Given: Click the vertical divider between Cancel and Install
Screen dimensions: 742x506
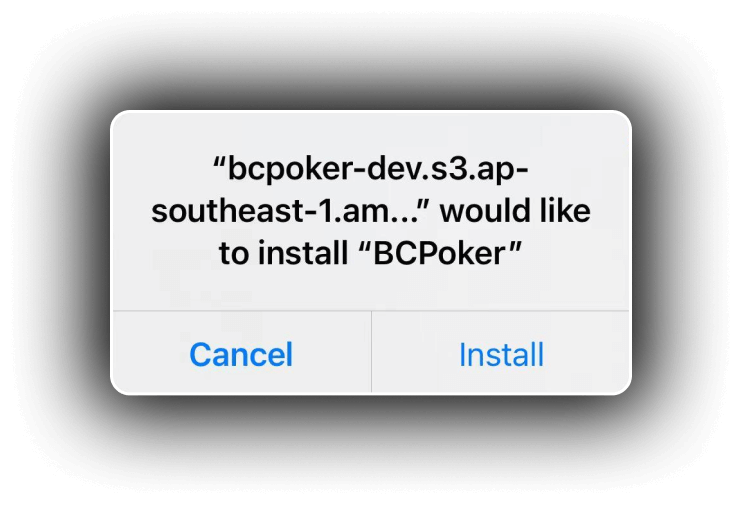Looking at the screenshot, I should pos(371,352).
